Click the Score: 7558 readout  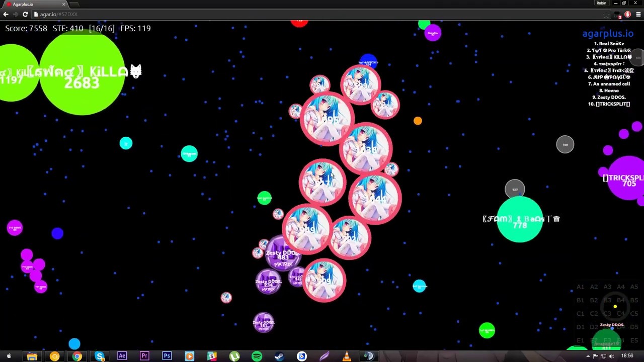point(26,29)
